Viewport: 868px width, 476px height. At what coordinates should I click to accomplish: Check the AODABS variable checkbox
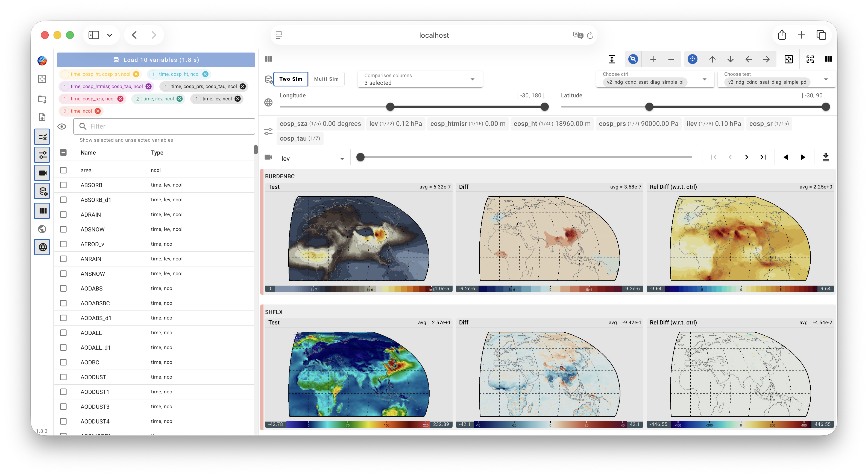click(63, 288)
